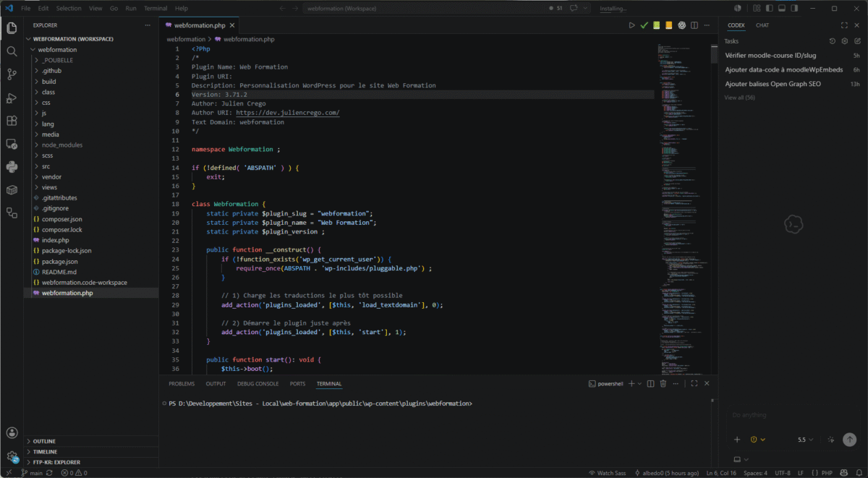Open Codex local environment dropdown
Viewport: 868px width, 478px height.
tap(741, 459)
